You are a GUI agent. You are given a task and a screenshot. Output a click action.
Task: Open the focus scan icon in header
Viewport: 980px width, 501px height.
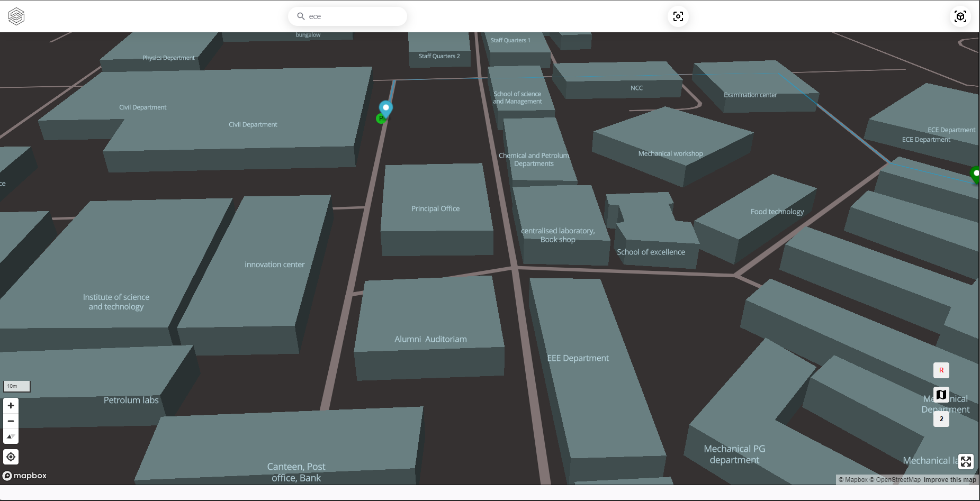[678, 16]
